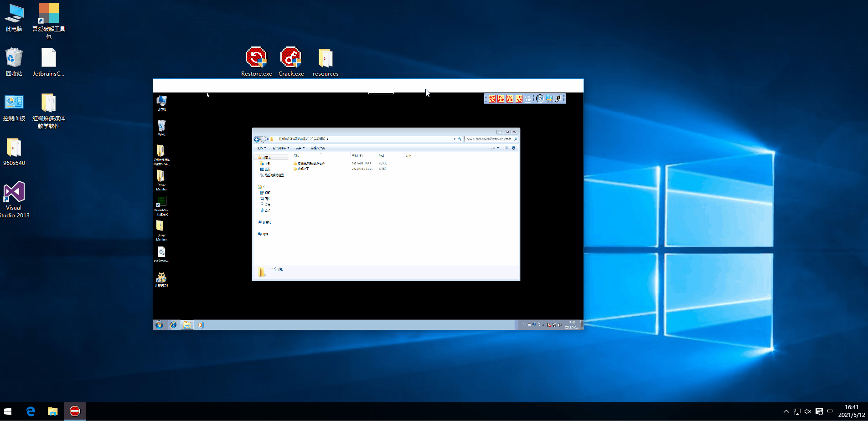Click the two-monitors icon in floating toolbar

point(549,98)
